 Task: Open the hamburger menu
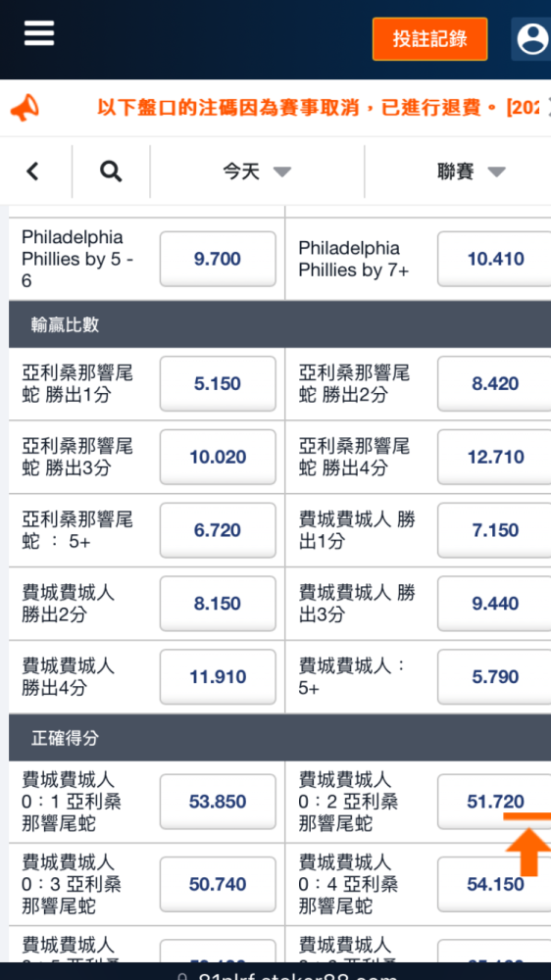coord(39,33)
